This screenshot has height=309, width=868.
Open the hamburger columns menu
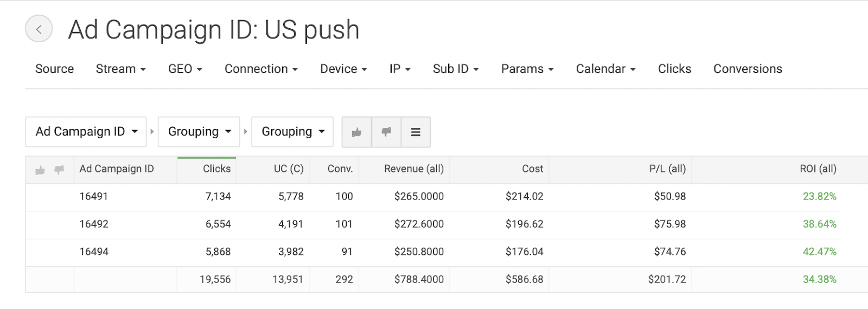click(416, 132)
